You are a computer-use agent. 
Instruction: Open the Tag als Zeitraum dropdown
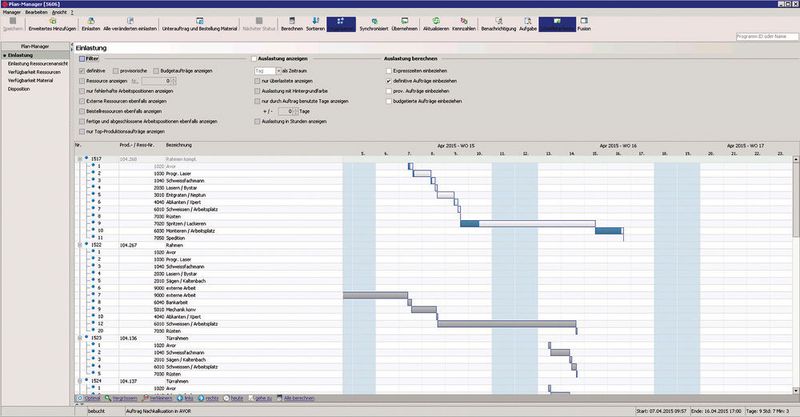[x=279, y=71]
